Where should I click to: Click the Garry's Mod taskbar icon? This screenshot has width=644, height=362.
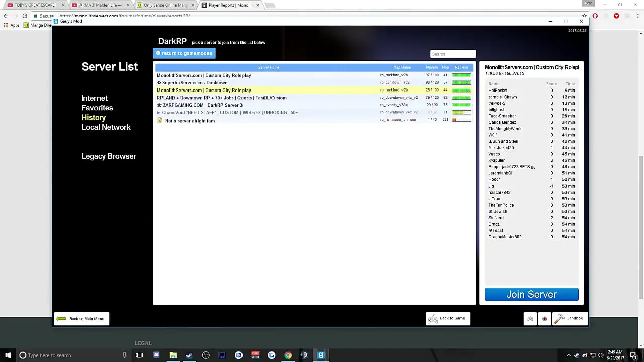click(321, 355)
